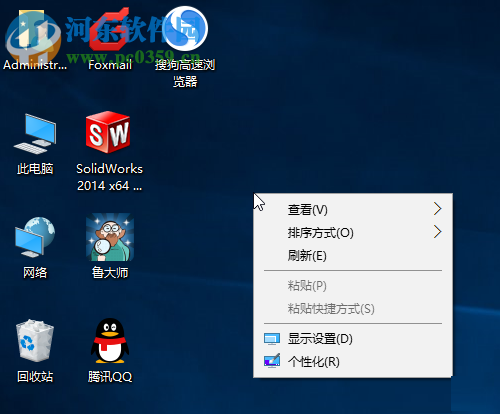
Task: Click the 鲁大师 label text
Action: coord(110,273)
